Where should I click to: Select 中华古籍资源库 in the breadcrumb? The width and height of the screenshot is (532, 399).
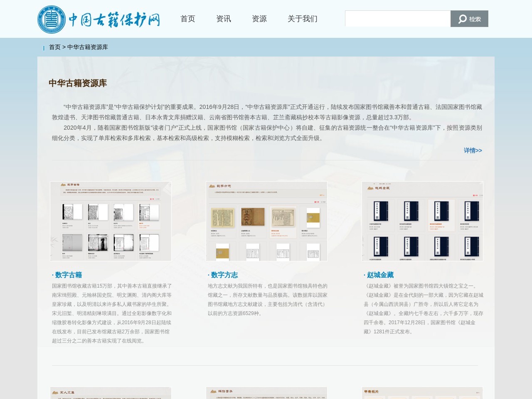[88, 47]
